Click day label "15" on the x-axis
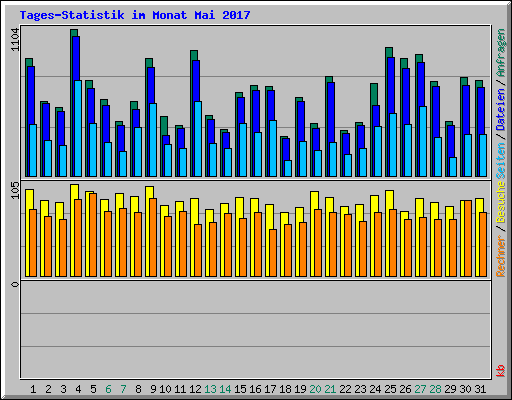Viewport: 512px width, 400px height. (240, 389)
